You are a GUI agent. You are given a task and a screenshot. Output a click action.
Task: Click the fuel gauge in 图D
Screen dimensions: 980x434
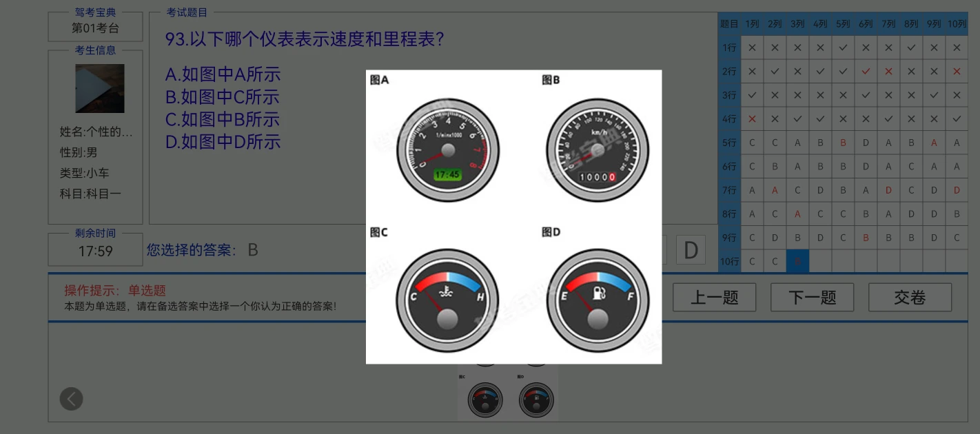(598, 300)
